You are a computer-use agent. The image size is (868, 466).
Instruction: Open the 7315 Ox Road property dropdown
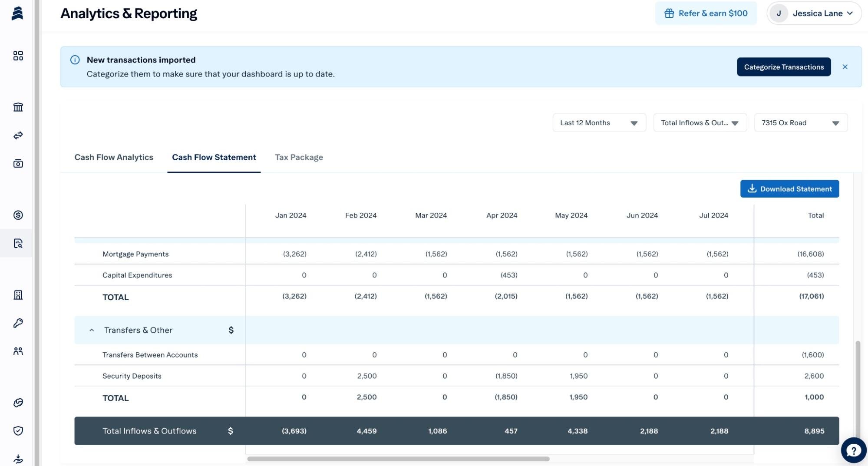[x=801, y=123]
